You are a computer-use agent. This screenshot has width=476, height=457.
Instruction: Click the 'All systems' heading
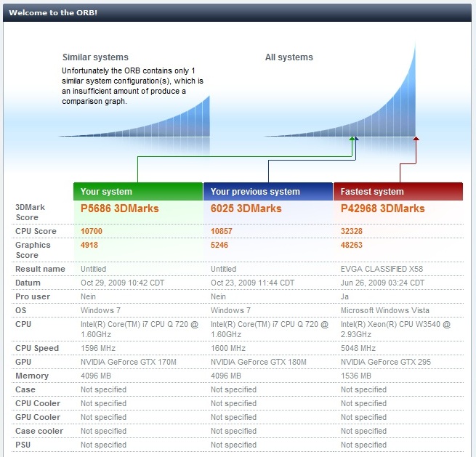289,57
